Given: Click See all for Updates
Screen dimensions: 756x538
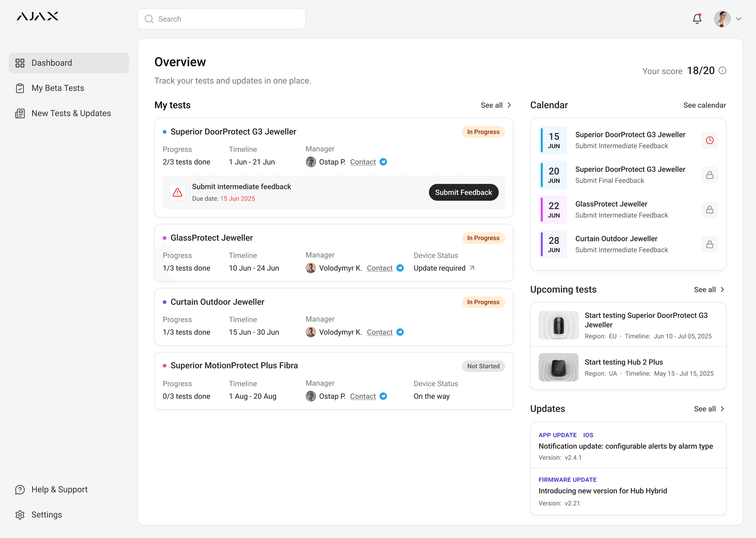Looking at the screenshot, I should click(705, 409).
